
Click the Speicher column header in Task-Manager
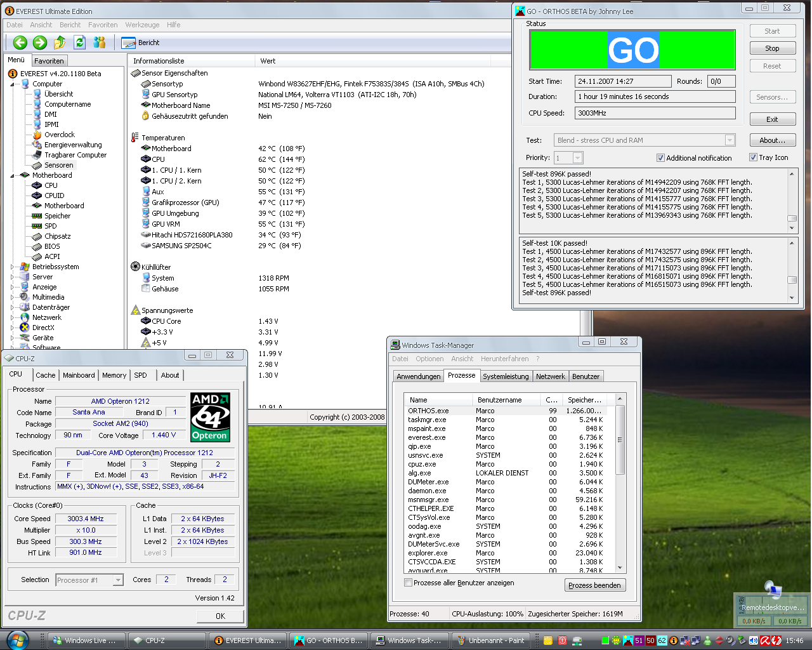pos(584,400)
